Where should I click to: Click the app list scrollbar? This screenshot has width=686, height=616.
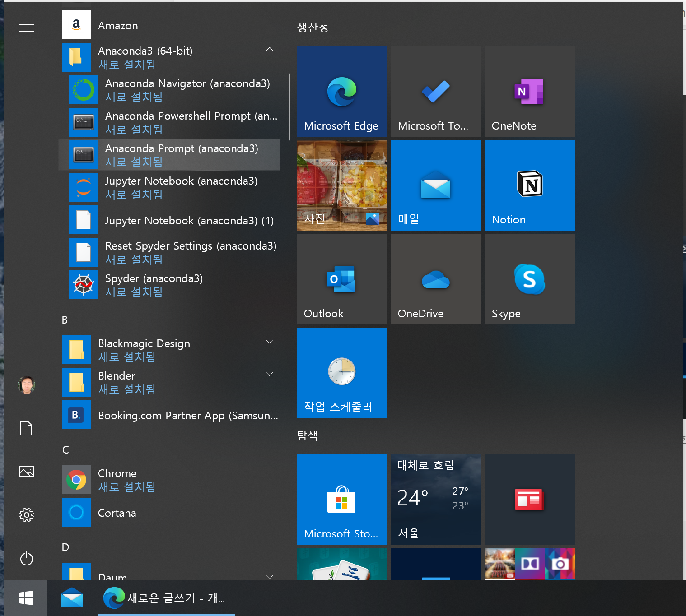coord(289,107)
